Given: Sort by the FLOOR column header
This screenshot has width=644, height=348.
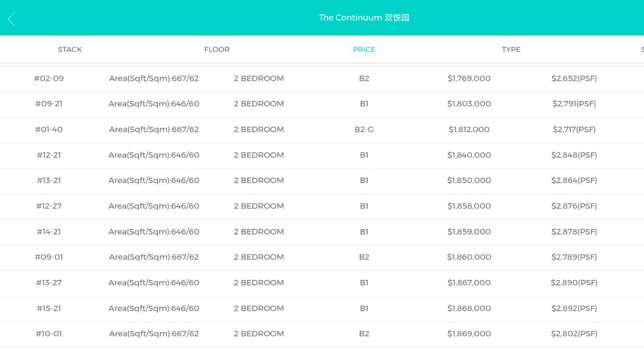Looking at the screenshot, I should [217, 50].
